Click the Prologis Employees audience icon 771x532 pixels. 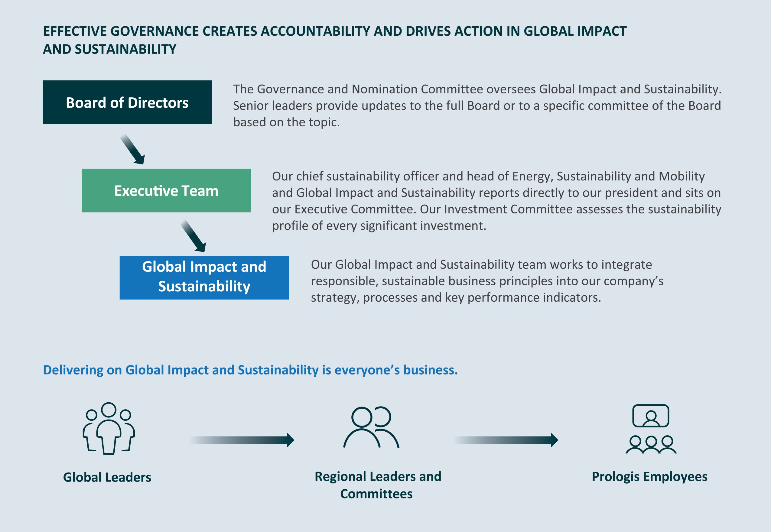pos(651,429)
